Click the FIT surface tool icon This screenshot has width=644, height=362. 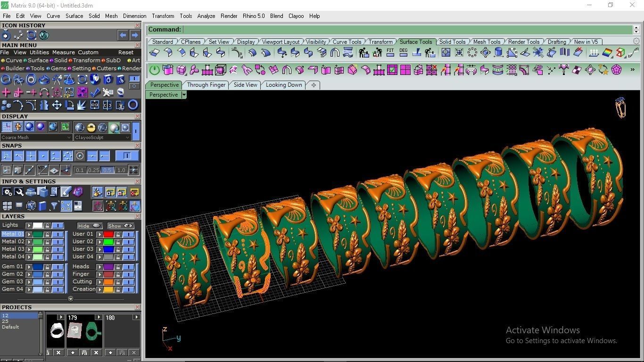pyautogui.click(x=390, y=52)
